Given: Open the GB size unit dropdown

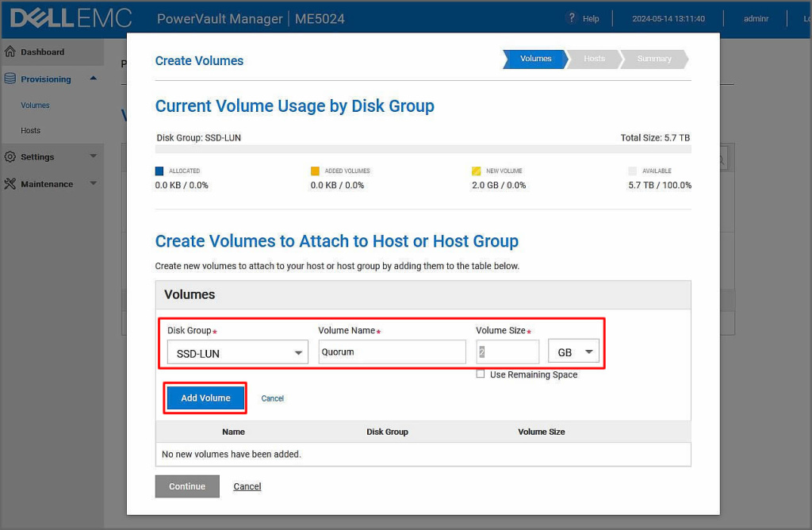Looking at the screenshot, I should [x=573, y=352].
